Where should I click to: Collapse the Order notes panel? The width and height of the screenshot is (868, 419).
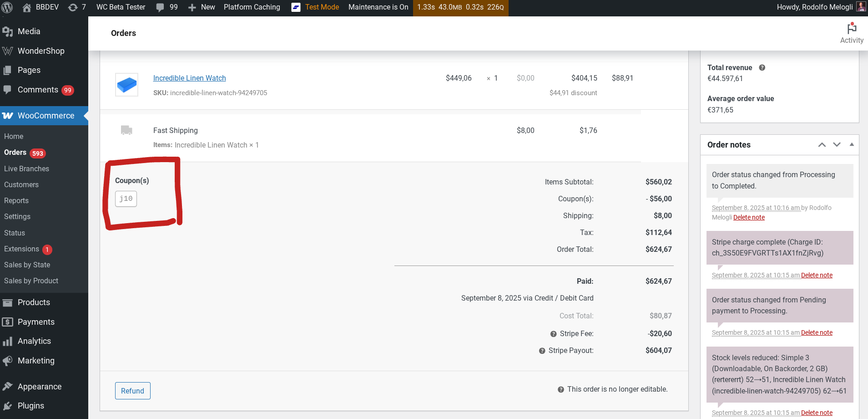pyautogui.click(x=852, y=145)
